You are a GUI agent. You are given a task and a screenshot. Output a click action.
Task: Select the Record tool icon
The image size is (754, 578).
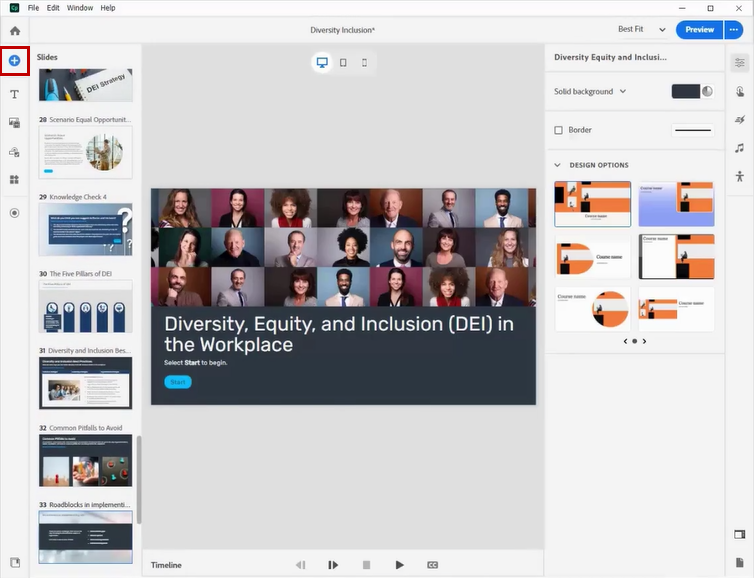click(x=14, y=213)
